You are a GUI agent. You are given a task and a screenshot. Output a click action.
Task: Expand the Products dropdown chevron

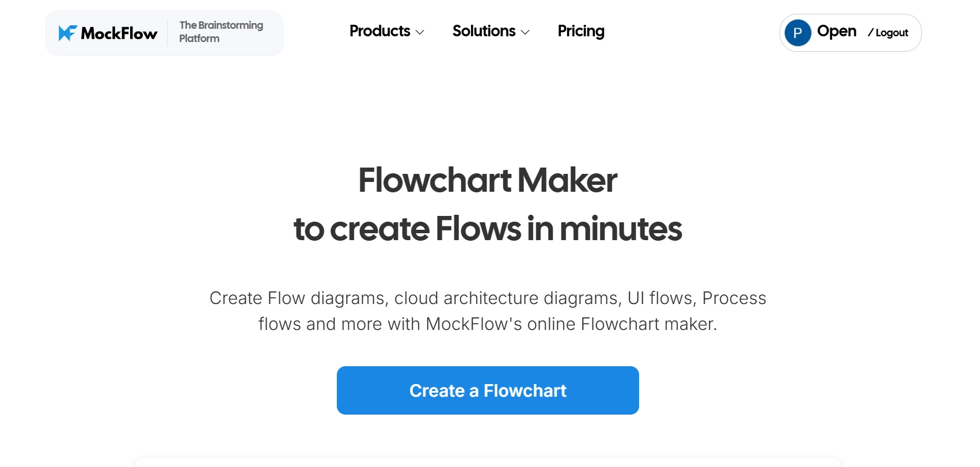420,32
